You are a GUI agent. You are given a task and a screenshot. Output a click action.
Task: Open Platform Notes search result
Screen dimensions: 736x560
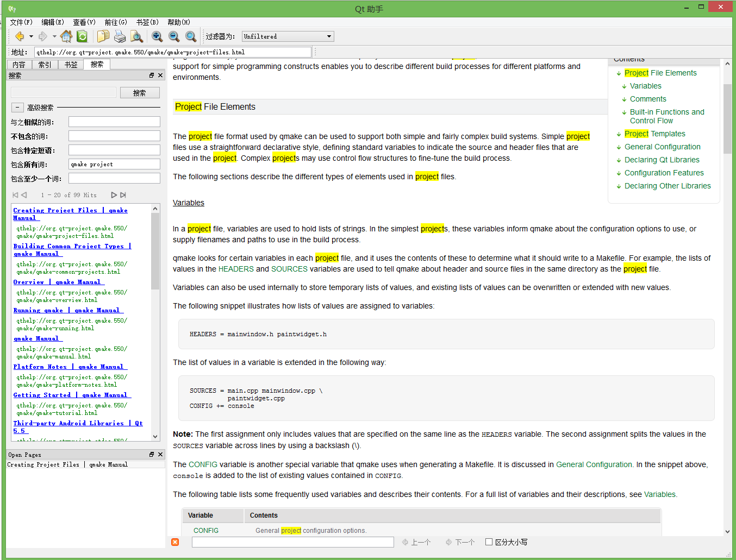(70, 367)
